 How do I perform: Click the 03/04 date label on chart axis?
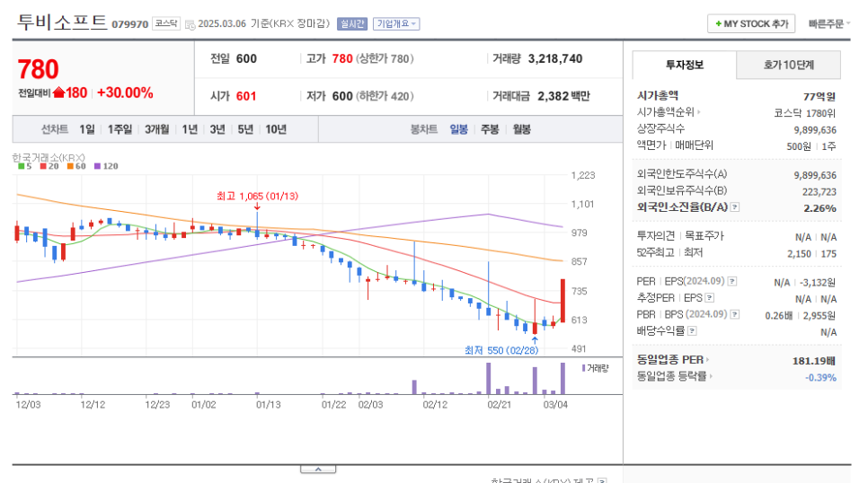[555, 404]
